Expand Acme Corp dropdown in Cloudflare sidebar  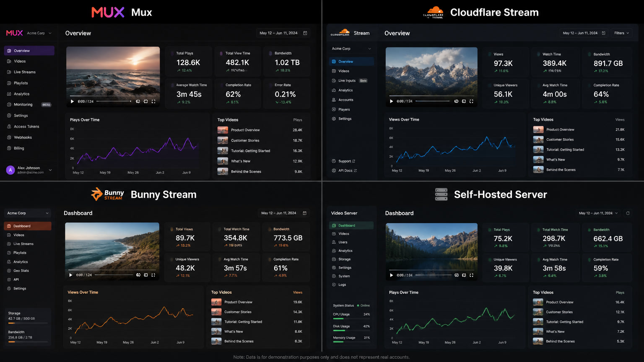pyautogui.click(x=351, y=49)
